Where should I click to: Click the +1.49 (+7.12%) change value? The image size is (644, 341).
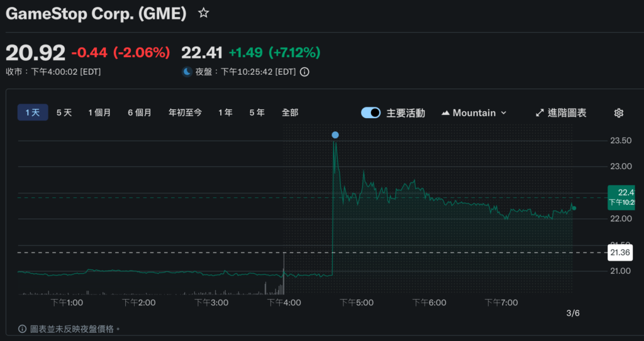coord(275,53)
